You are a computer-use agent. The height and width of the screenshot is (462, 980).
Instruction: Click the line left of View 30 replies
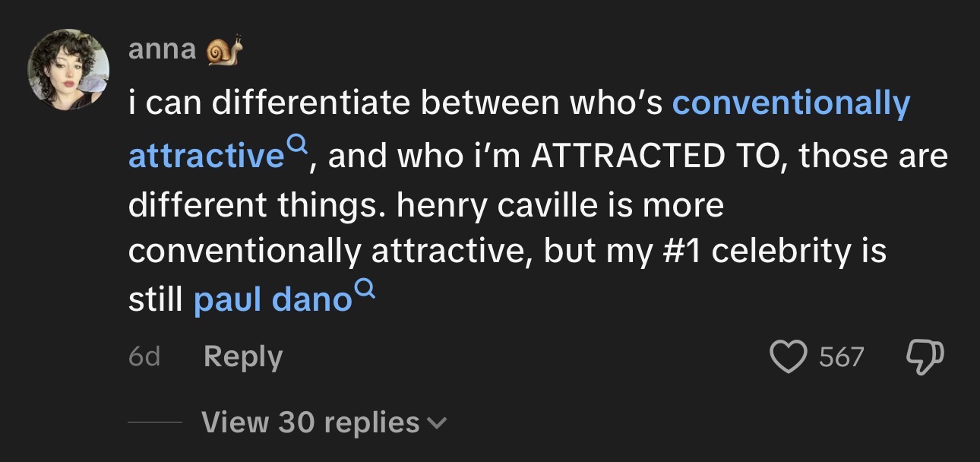154,422
